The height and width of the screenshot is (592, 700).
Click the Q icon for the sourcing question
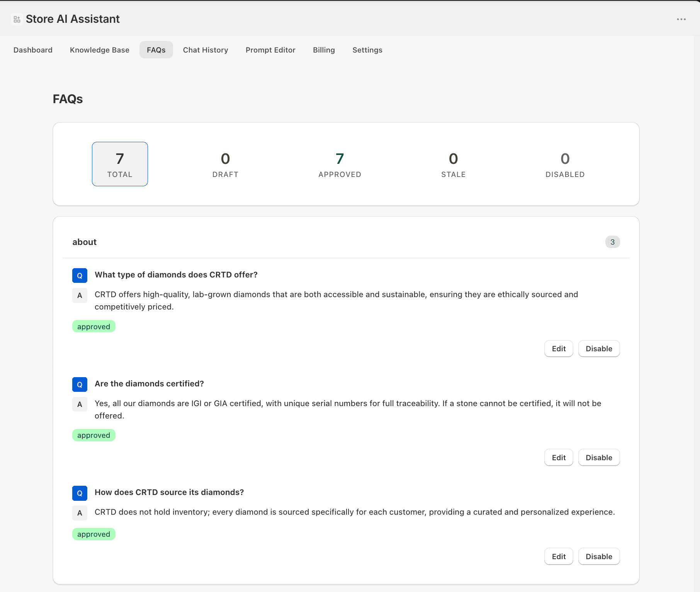(80, 493)
